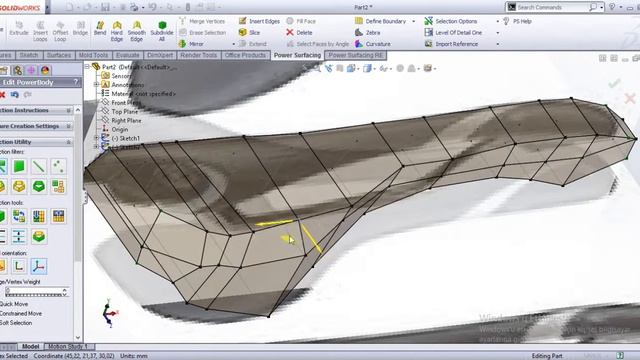Toggle Zebra stripes display
This screenshot has height=360, width=640.
[x=368, y=32]
